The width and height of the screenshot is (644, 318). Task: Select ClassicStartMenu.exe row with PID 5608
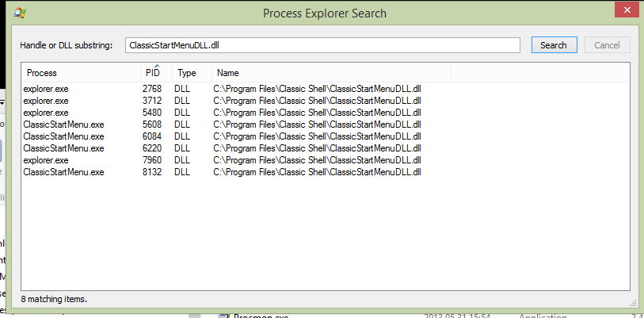[325, 125]
